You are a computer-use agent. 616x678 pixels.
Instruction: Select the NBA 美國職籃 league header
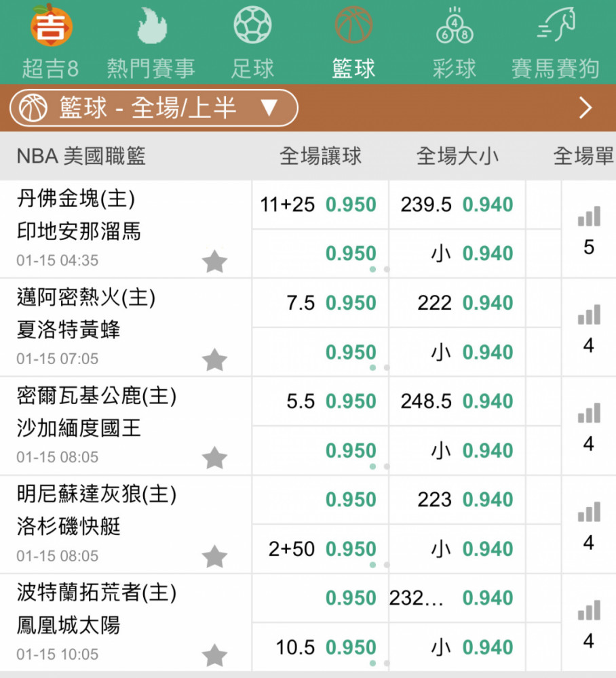(x=81, y=156)
